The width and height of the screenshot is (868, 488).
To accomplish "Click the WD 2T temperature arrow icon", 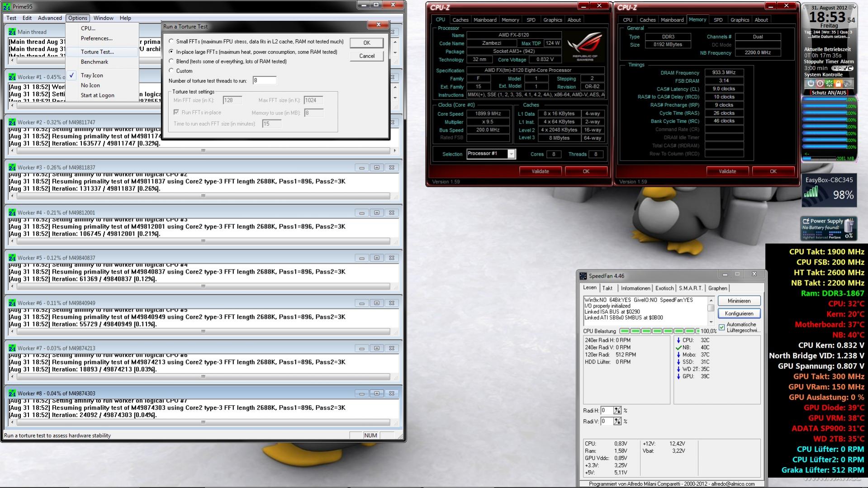I will [x=678, y=369].
